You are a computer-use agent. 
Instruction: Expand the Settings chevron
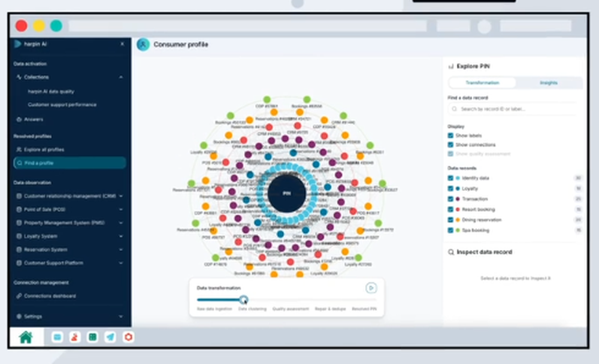click(x=121, y=316)
